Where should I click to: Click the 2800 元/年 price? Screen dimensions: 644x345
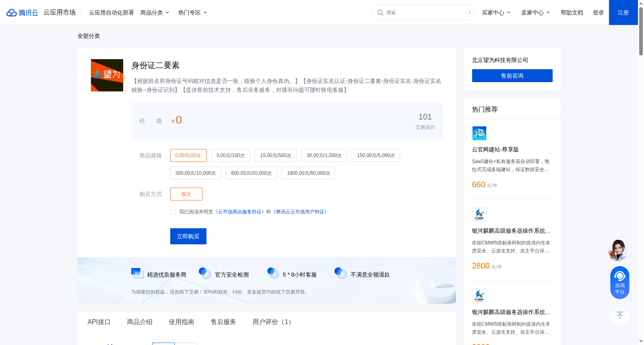(x=487, y=266)
